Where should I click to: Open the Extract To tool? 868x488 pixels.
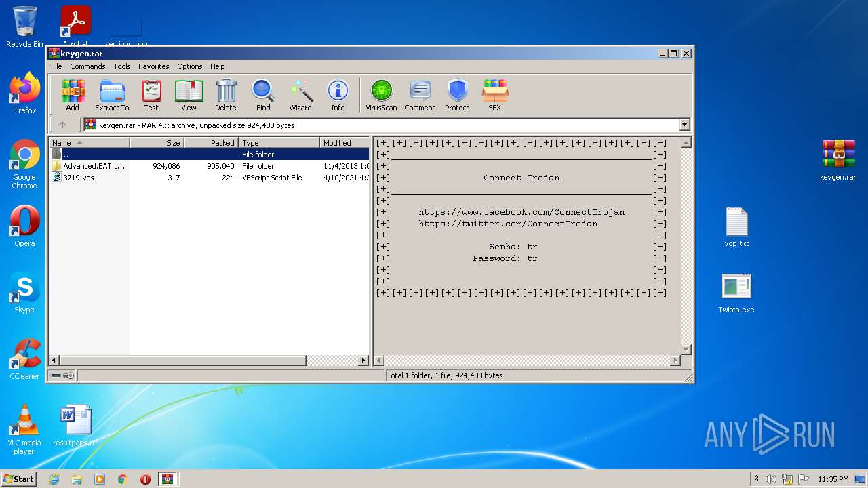(x=112, y=95)
